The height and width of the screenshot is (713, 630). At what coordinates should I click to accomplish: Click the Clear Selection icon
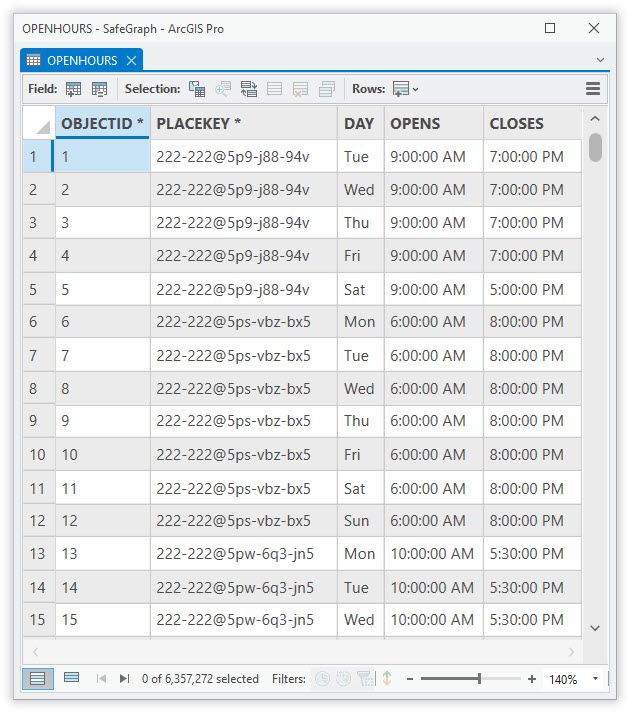pyautogui.click(x=274, y=89)
